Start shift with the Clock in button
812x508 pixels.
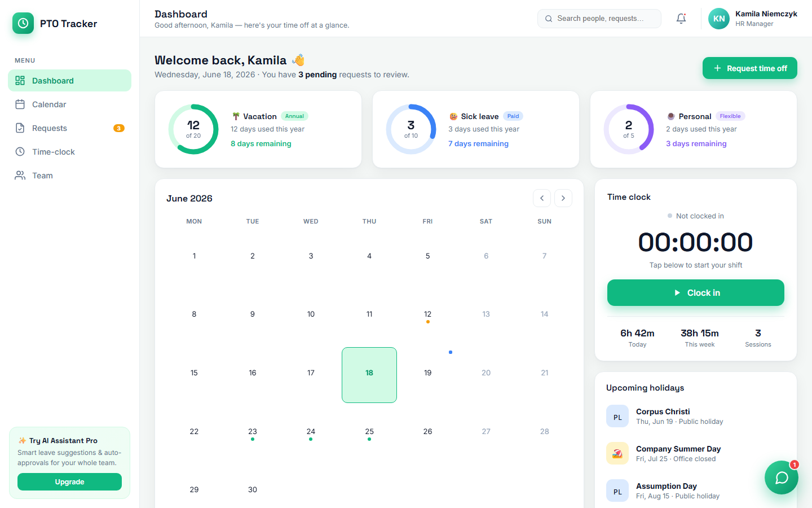pos(696,293)
